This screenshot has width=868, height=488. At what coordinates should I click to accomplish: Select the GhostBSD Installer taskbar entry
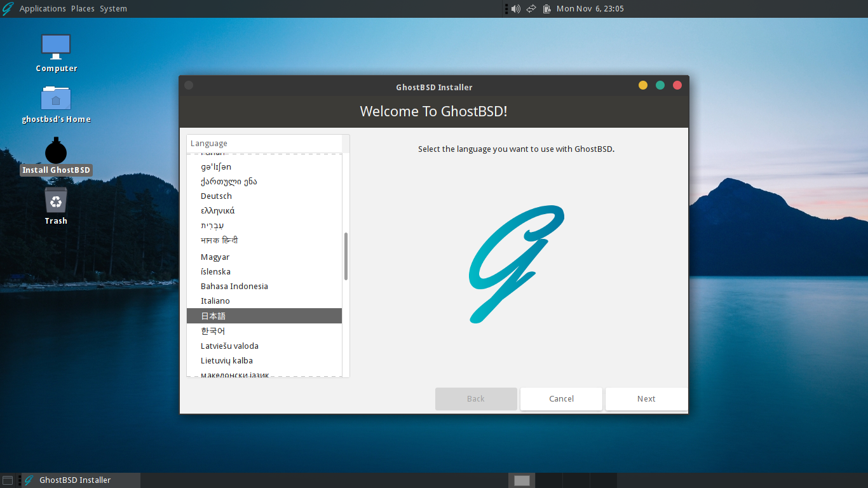pos(81,480)
